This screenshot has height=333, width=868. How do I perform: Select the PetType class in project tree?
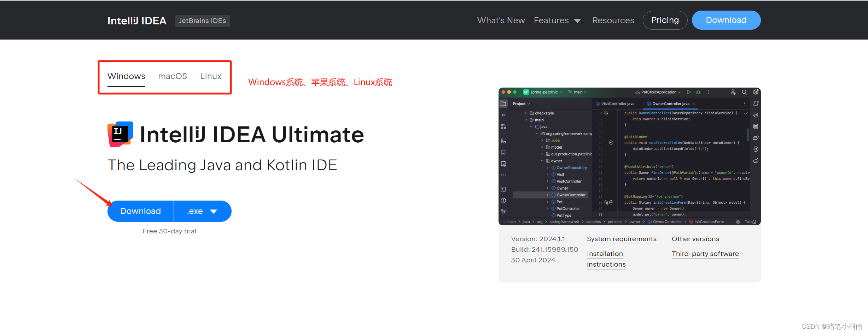tap(561, 215)
